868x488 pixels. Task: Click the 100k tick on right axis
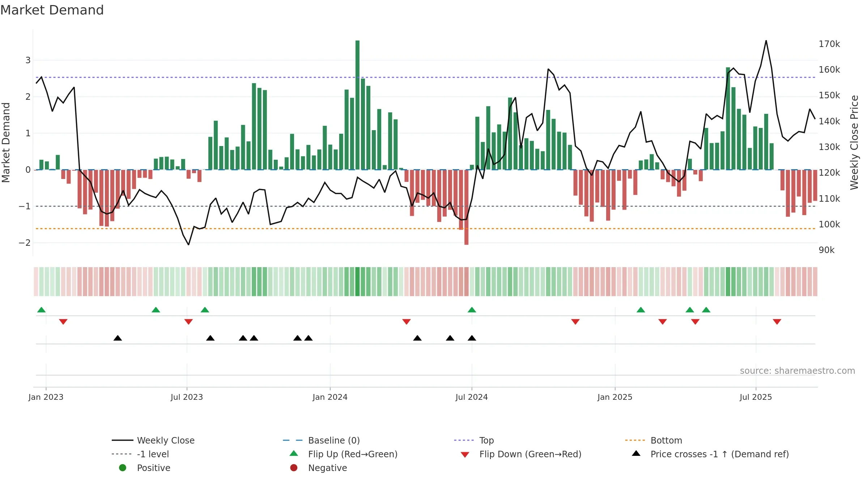(x=830, y=224)
